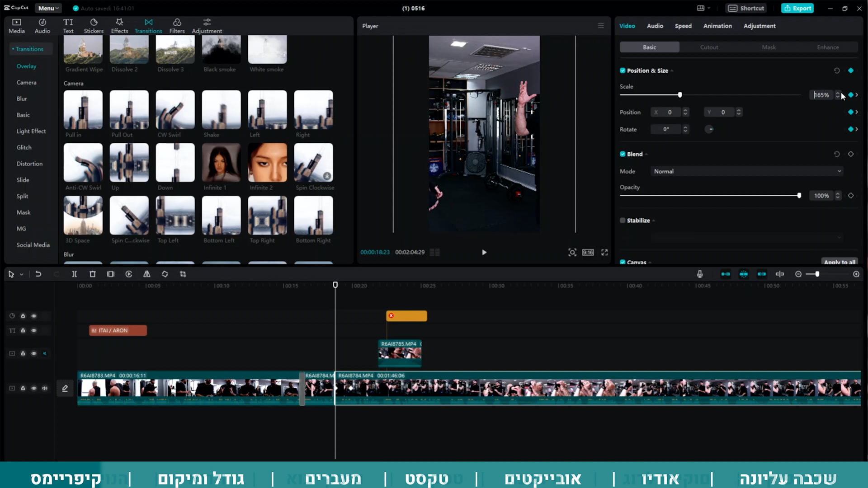Image resolution: width=868 pixels, height=488 pixels.
Task: Click the Opacity percentage stepper
Action: (x=838, y=196)
